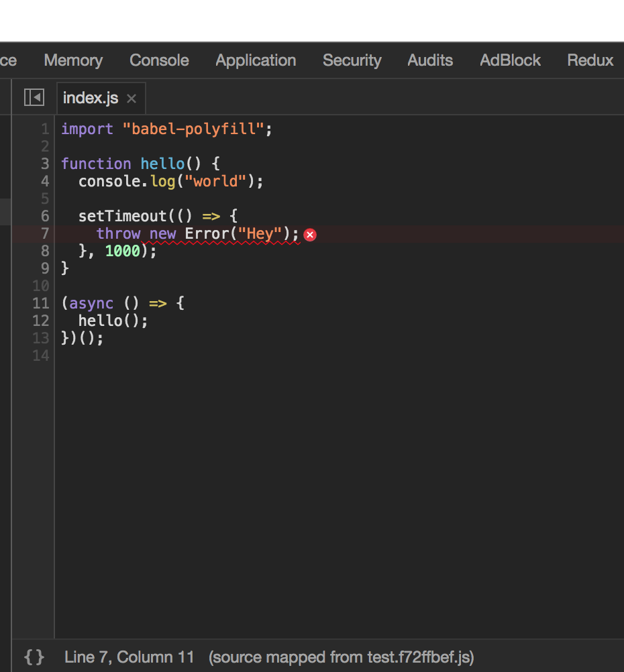This screenshot has height=672, width=624.
Task: Click the setTimeout call on line 6
Action: [x=111, y=216]
